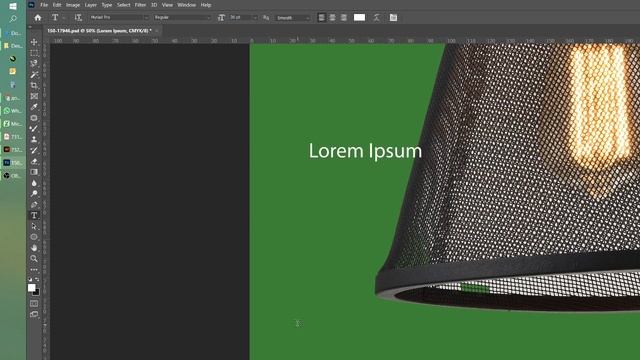Center align the text
640x360 pixels.
pyautogui.click(x=333, y=18)
